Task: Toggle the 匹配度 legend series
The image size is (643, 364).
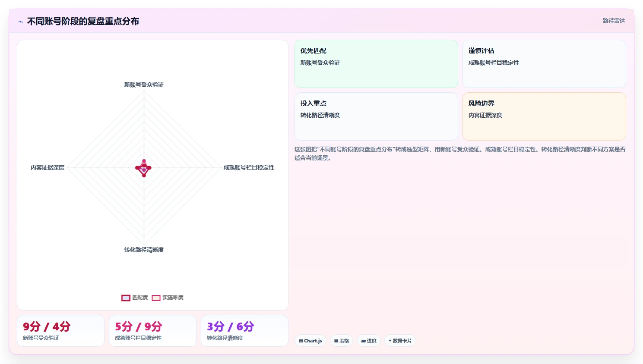Action: pos(135,298)
